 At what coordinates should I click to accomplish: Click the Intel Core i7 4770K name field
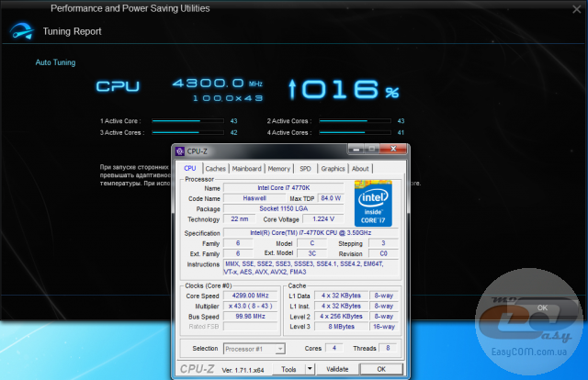[x=284, y=188]
